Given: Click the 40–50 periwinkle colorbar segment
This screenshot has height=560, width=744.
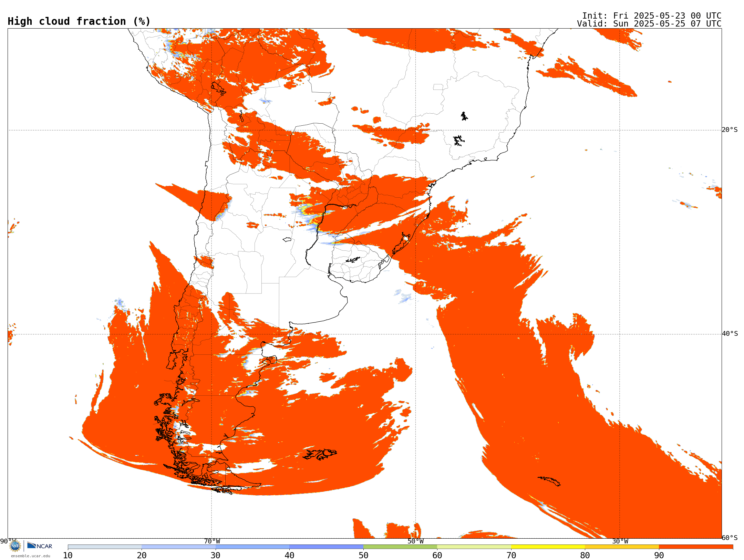Looking at the screenshot, I should pos(326,547).
